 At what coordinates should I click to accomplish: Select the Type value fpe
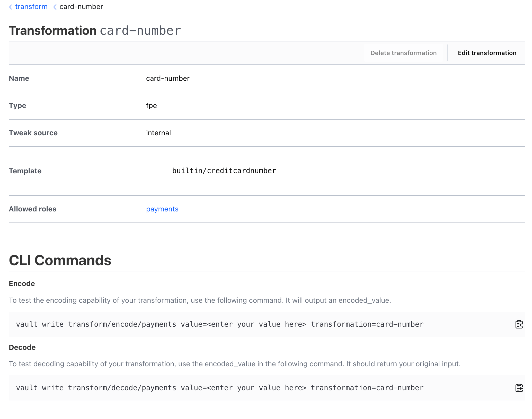click(151, 106)
